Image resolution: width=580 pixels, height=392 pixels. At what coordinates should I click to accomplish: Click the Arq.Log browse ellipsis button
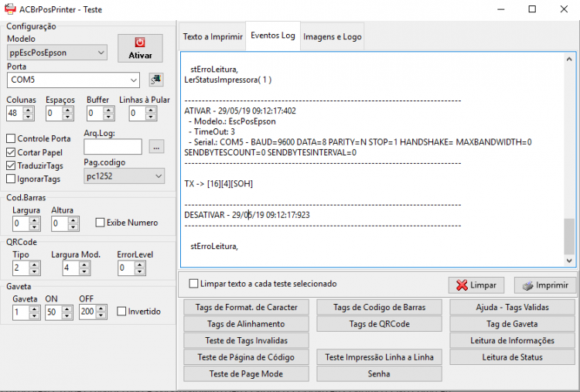tap(156, 147)
